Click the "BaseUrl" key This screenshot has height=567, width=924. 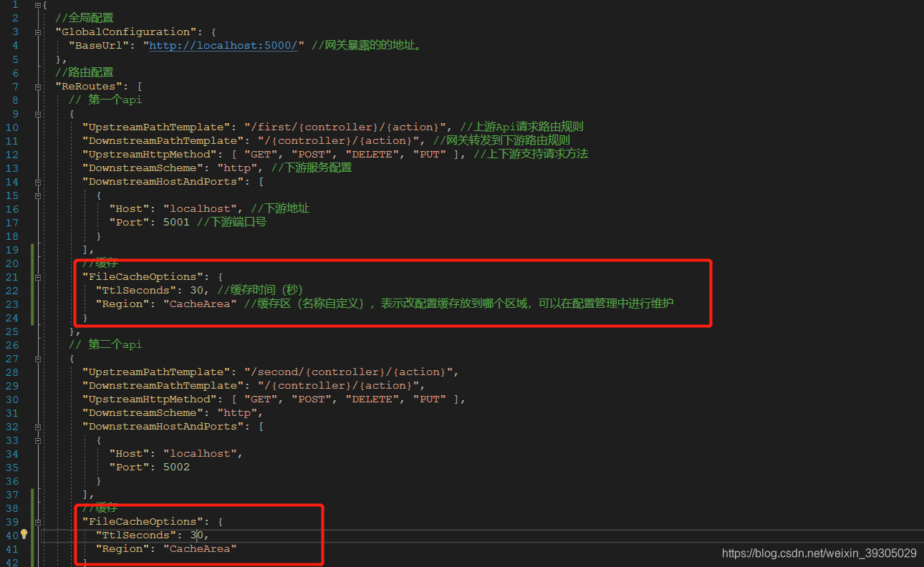pos(100,45)
